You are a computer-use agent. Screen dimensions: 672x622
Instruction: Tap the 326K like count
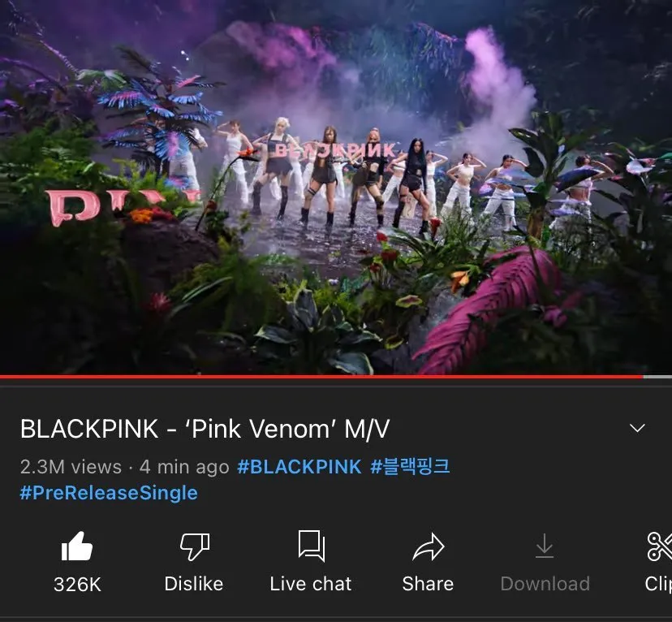tap(77, 585)
